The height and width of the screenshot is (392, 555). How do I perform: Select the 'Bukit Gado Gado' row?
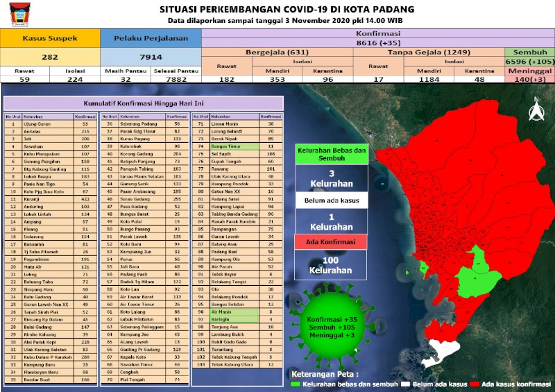coord(237,342)
